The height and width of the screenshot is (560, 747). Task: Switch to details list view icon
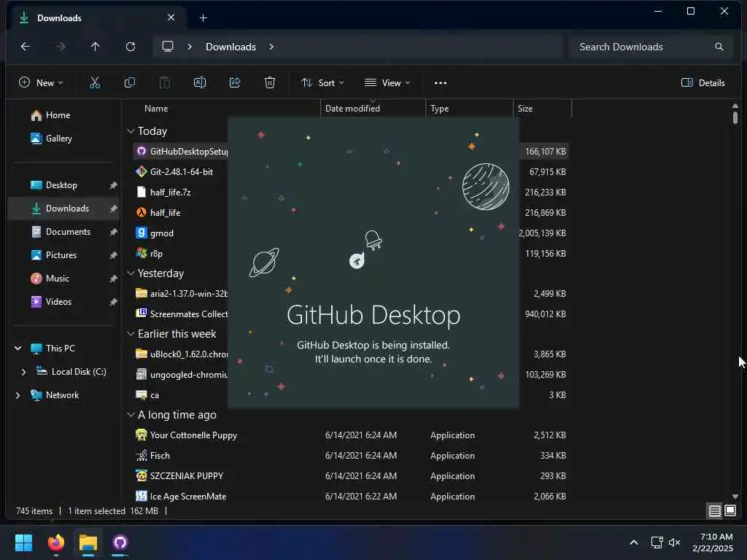click(714, 511)
